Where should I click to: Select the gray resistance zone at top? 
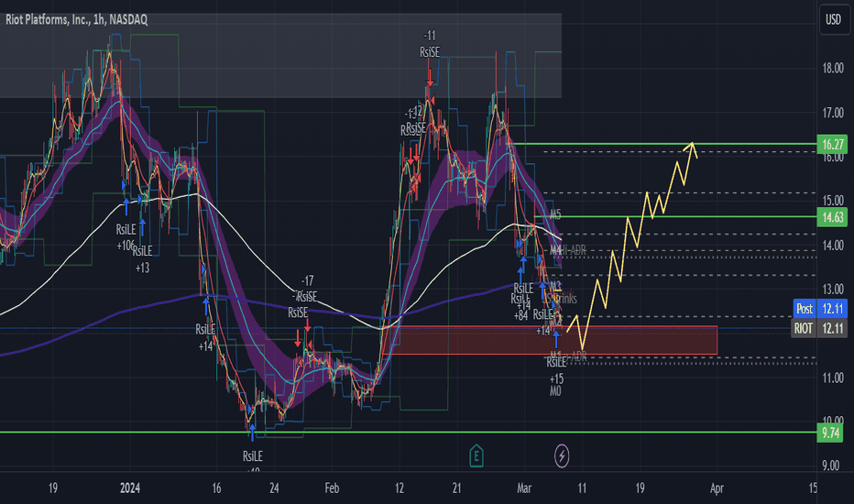tap(280, 56)
